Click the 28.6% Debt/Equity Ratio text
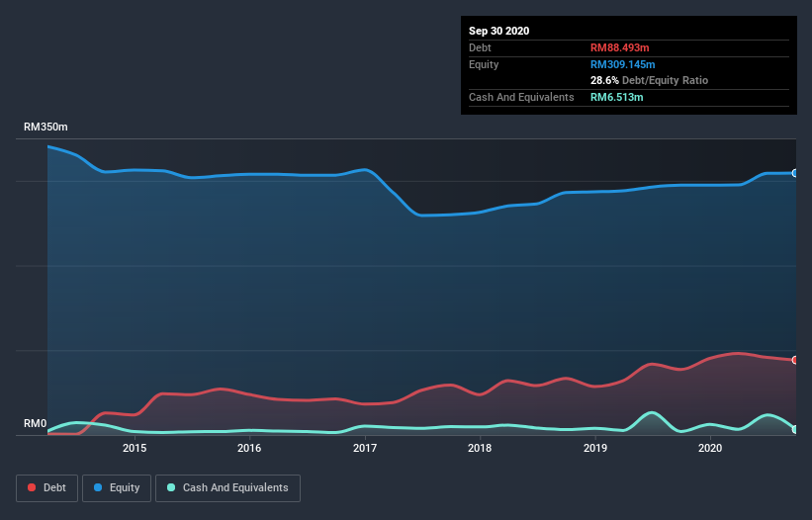Viewport: 812px width, 520px height. point(649,80)
